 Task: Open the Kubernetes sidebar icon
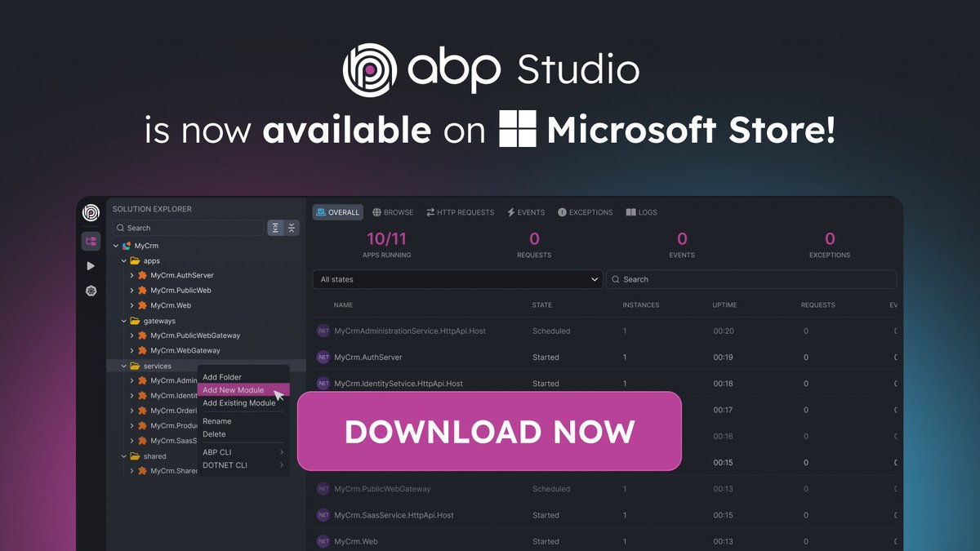click(91, 291)
